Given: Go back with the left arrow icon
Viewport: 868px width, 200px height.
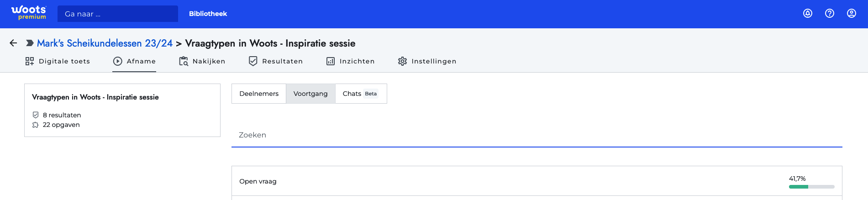Looking at the screenshot, I should pos(13,43).
